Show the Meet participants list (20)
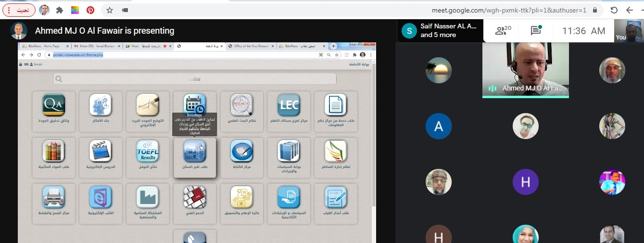The height and width of the screenshot is (243, 644). [503, 31]
